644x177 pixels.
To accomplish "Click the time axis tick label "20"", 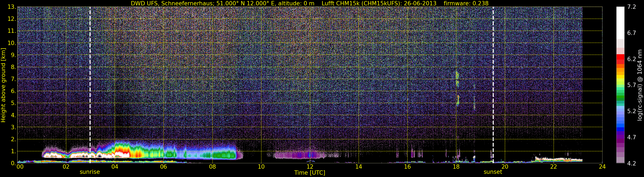I will pos(505,167).
